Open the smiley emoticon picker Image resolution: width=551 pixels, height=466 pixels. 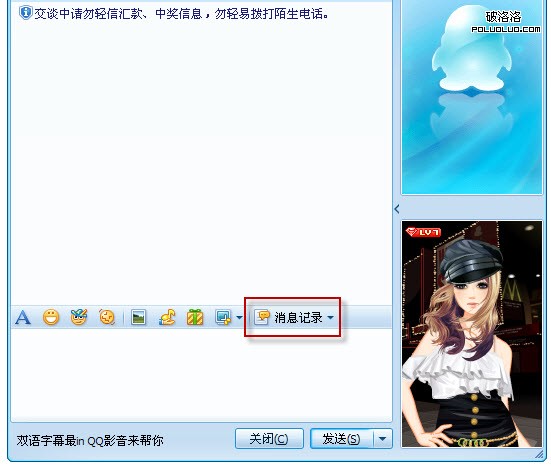tap(51, 317)
